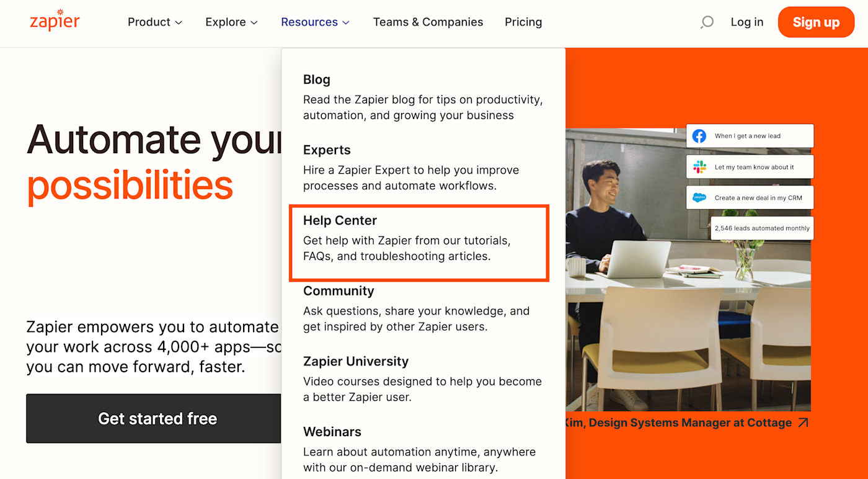The height and width of the screenshot is (479, 868).
Task: Click the arrow icon after Cottage caption
Action: (803, 423)
